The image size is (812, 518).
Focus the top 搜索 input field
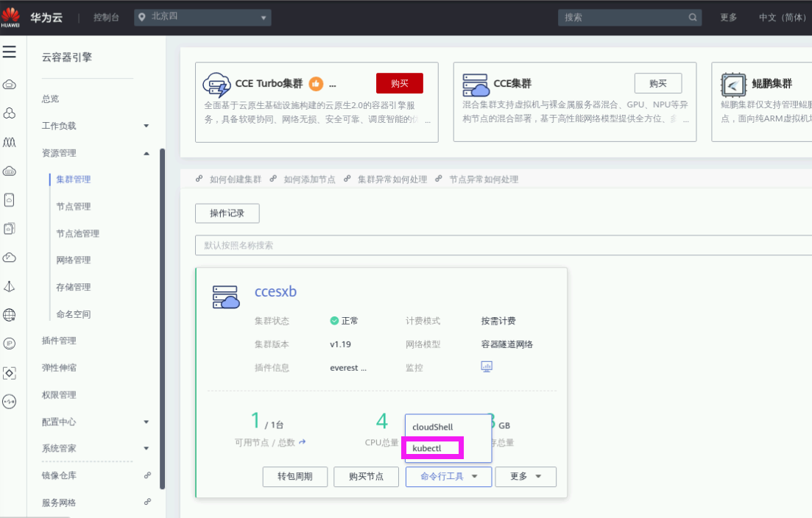coord(629,18)
